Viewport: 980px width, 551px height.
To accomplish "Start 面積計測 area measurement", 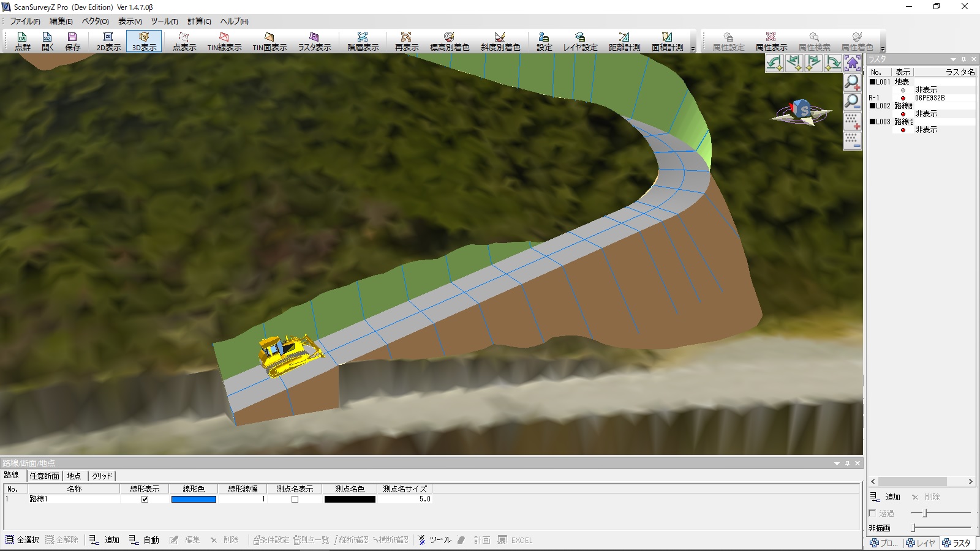I will [x=667, y=41].
